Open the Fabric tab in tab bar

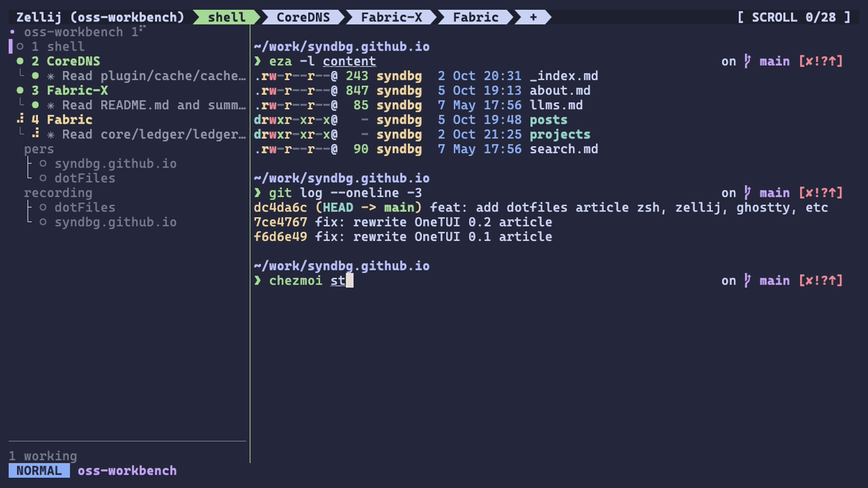(475, 17)
